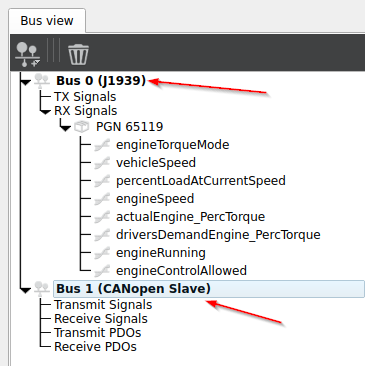Image resolution: width=365 pixels, height=366 pixels.
Task: Click the package icon beside PGN 65119
Action: [x=82, y=127]
